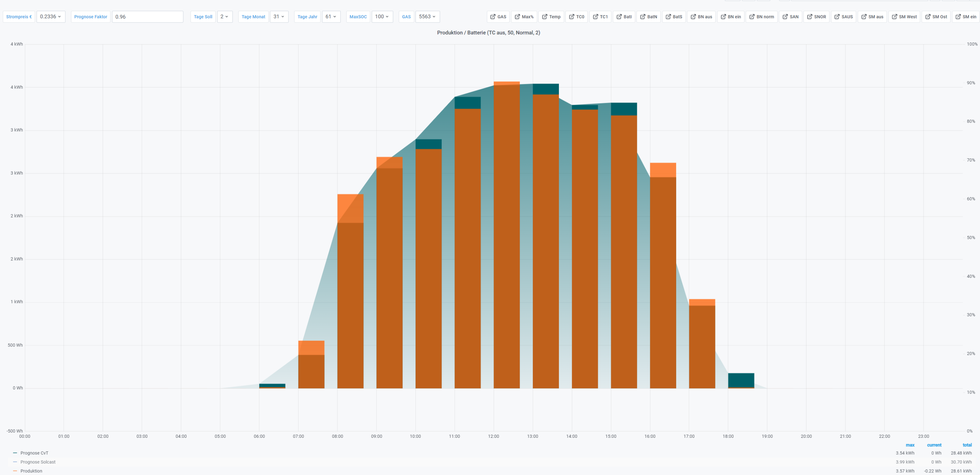This screenshot has height=475, width=980.
Task: Click the Prognose Faktor input field
Action: pos(148,17)
